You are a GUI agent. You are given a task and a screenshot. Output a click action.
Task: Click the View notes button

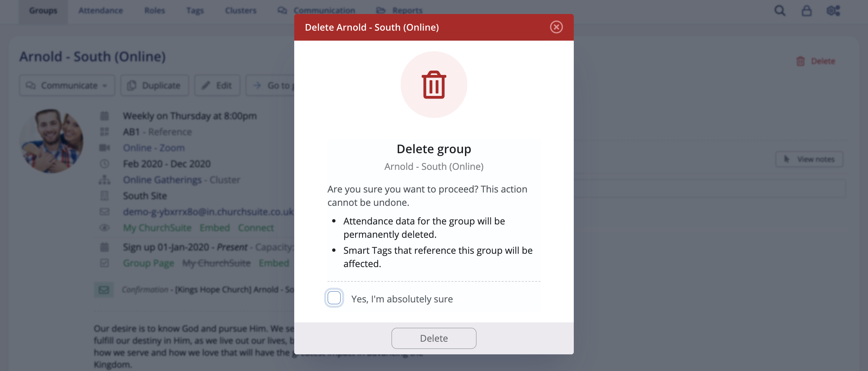[x=809, y=159]
